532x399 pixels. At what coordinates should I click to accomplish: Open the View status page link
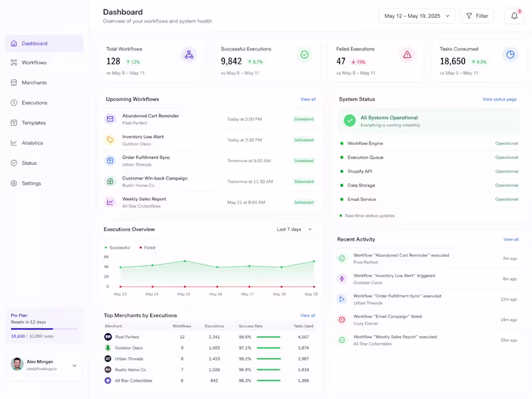pyautogui.click(x=500, y=98)
